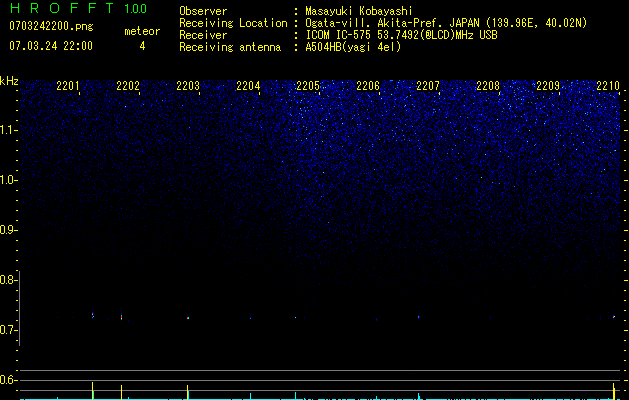Viewport: 629px width, 400px height.
Task: Select the ICOM IC-575 53.7492 MHz receiver text
Action: (401, 35)
